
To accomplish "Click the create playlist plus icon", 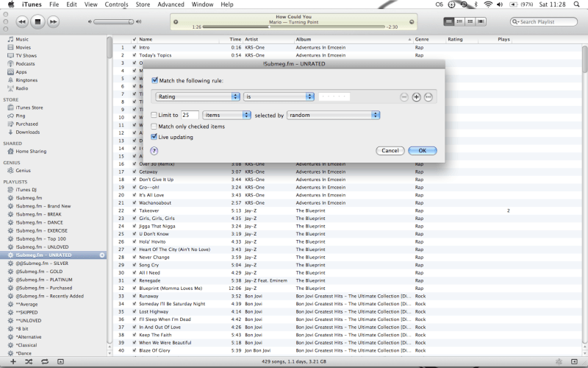I will (10, 362).
